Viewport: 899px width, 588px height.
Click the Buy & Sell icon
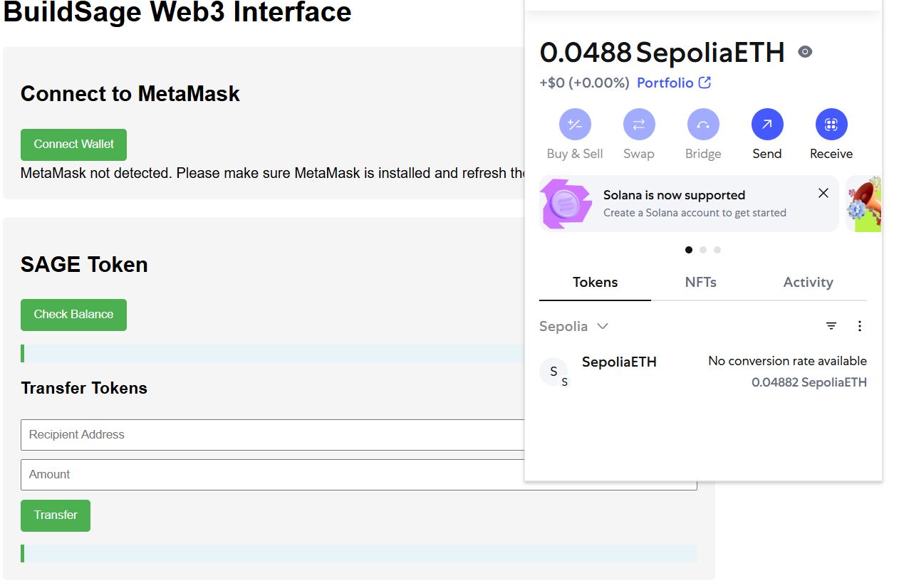(575, 125)
